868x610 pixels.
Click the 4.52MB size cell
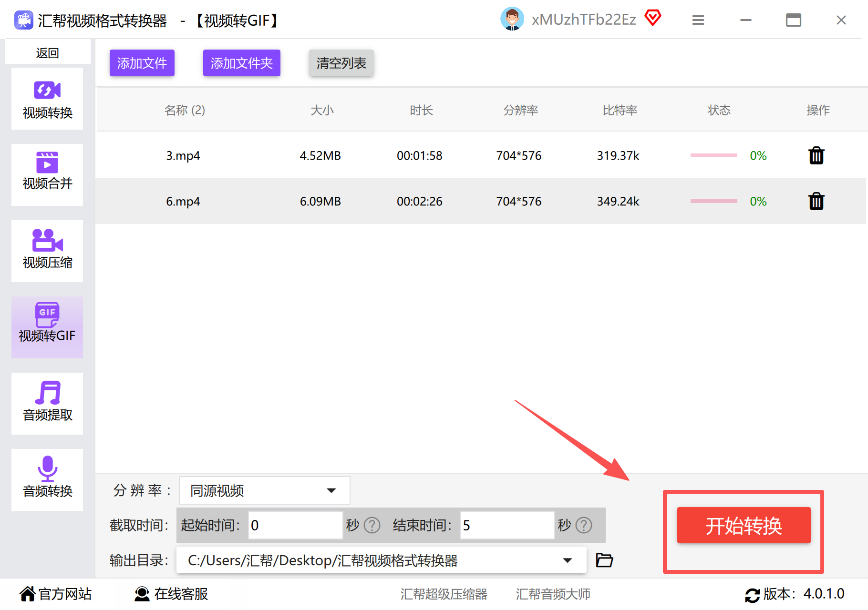pos(320,155)
